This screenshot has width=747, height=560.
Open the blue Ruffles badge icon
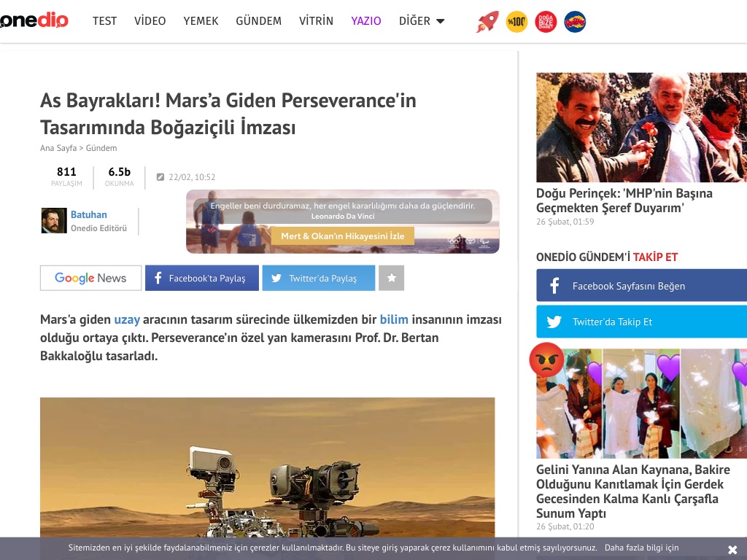pos(575,21)
